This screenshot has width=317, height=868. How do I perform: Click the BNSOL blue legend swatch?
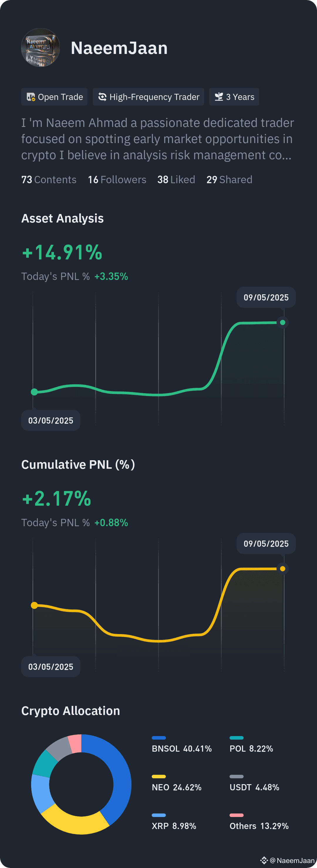click(x=159, y=738)
